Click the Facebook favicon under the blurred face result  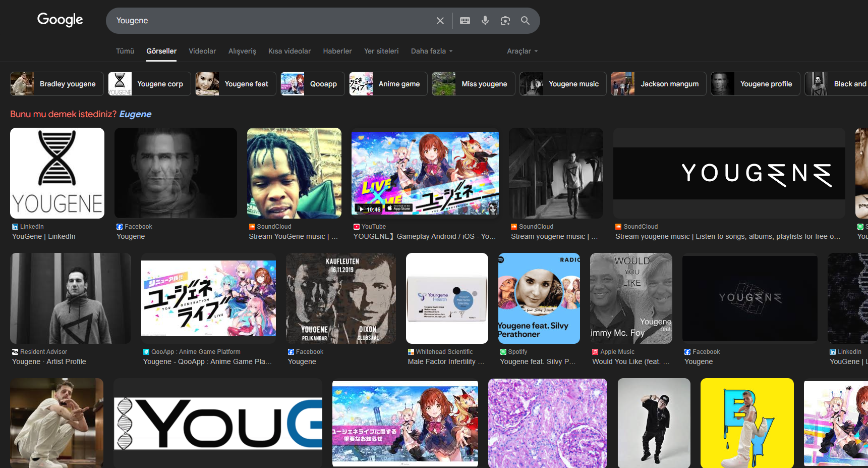(120, 227)
